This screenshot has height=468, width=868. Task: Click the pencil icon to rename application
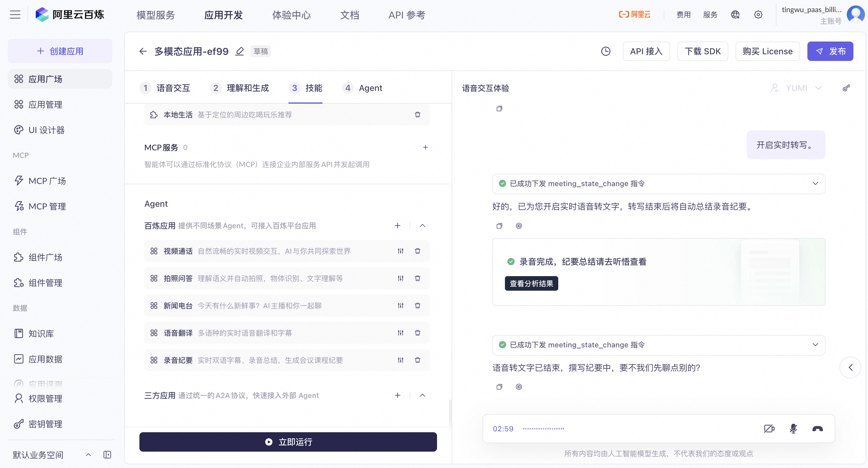coord(239,51)
